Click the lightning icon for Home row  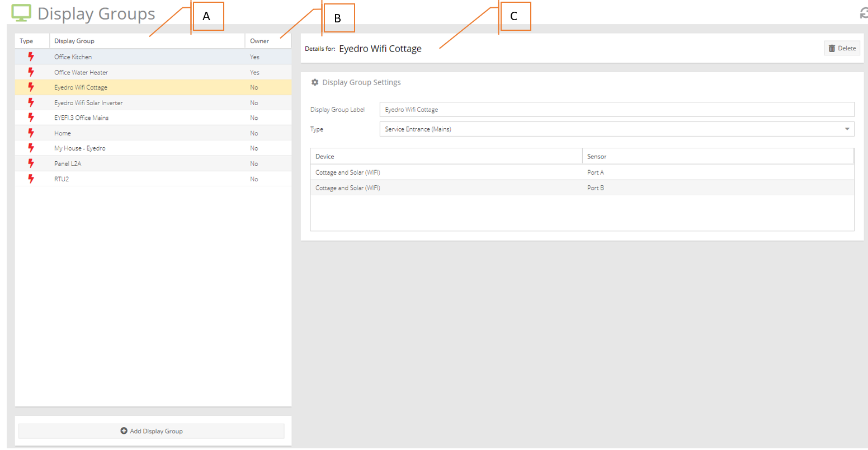point(31,133)
